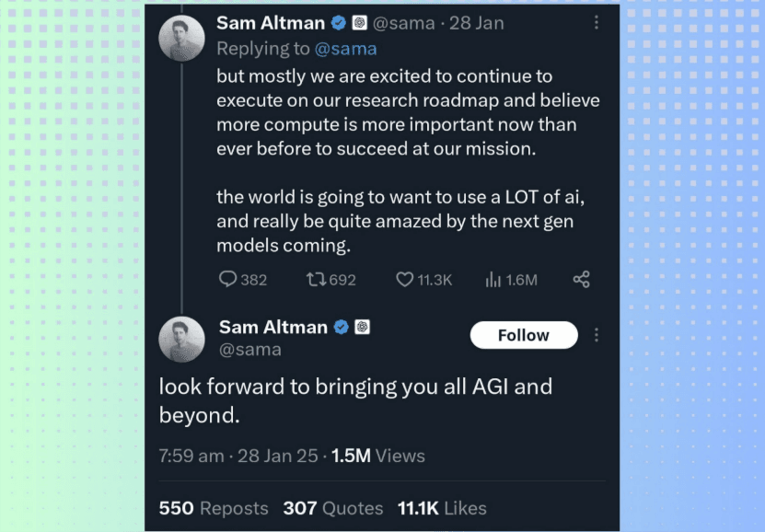Click blue verified badge in top tweet

[339, 23]
